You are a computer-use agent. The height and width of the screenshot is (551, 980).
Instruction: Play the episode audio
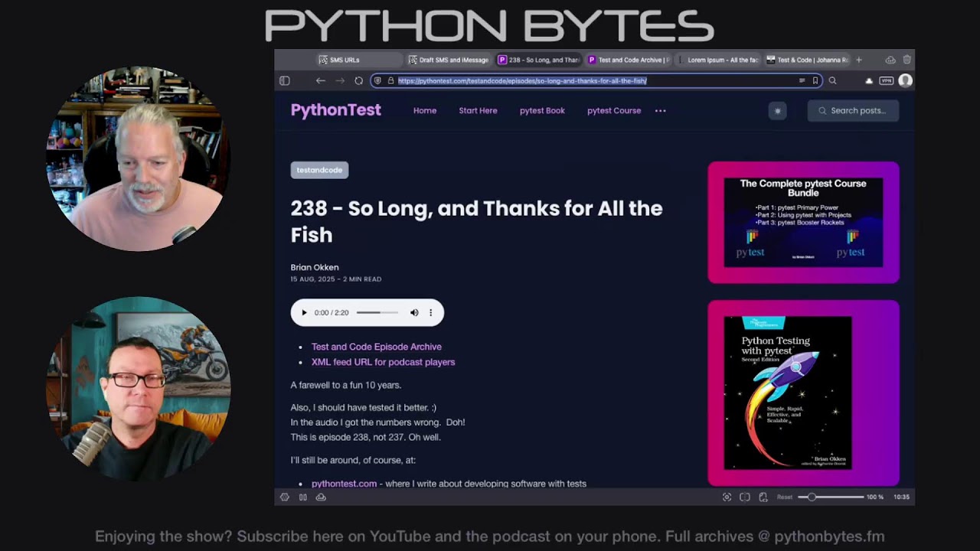pyautogui.click(x=304, y=312)
